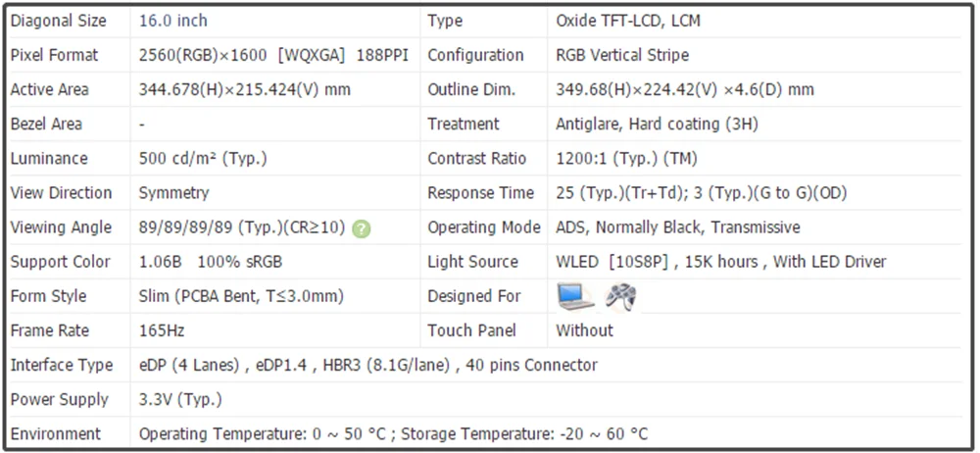Click the Active Area dimensions value
This screenshot has height=453, width=980.
click(244, 89)
